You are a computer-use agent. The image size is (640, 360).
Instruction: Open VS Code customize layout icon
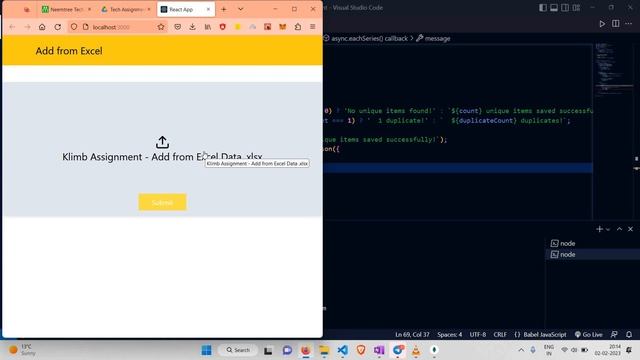pyautogui.click(x=576, y=8)
